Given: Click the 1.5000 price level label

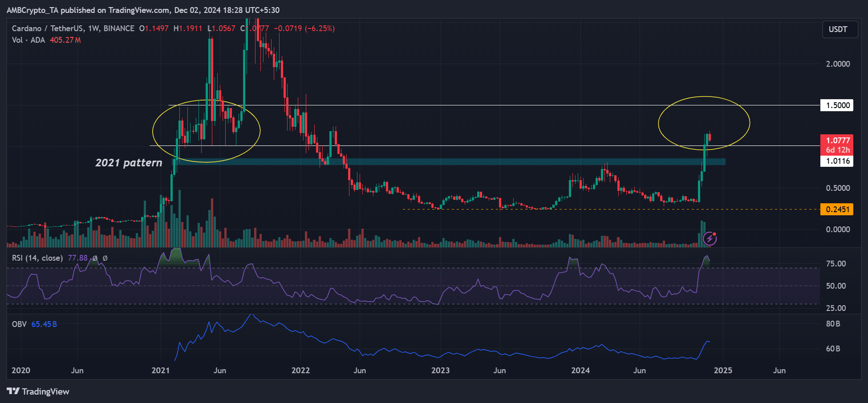Looking at the screenshot, I should (x=837, y=105).
